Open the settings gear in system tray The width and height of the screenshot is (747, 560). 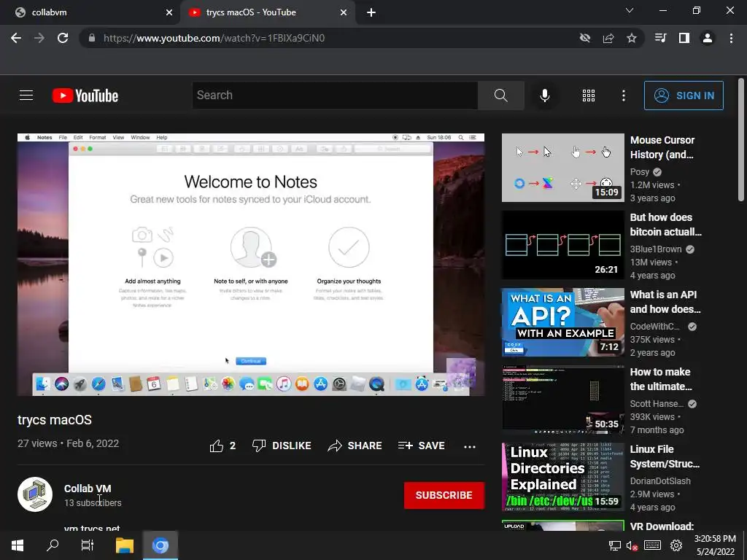pos(676,545)
